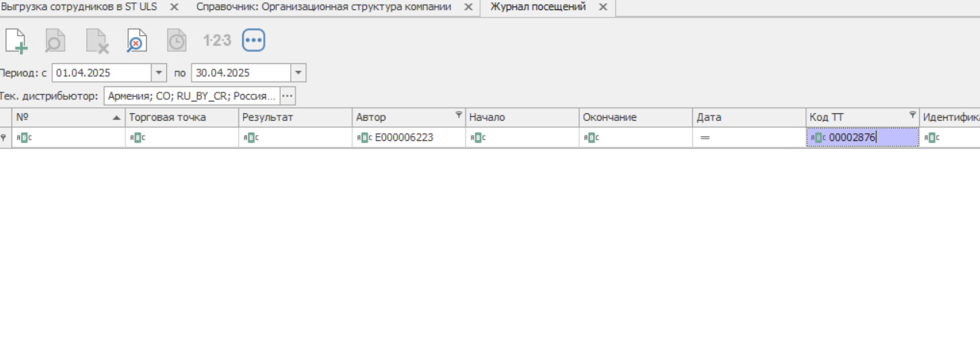Click the filter icon in Автор header
This screenshot has height=341, width=980.
point(458,115)
